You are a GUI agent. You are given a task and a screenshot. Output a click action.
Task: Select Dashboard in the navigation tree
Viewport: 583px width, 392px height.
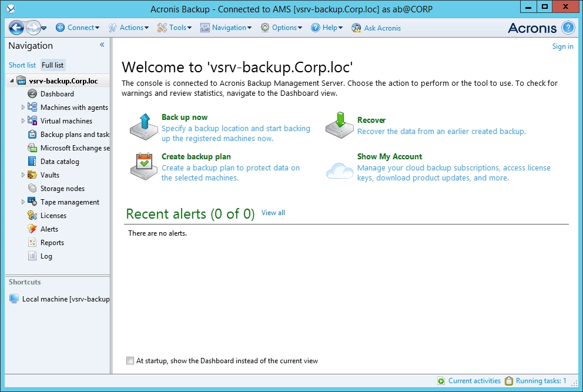pos(57,94)
